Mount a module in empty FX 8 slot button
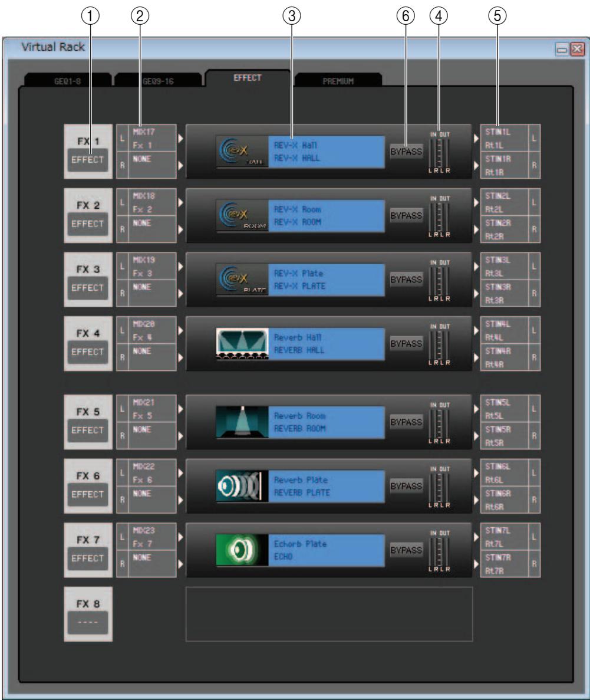Viewport: 590px width, 700px height. pos(87,623)
